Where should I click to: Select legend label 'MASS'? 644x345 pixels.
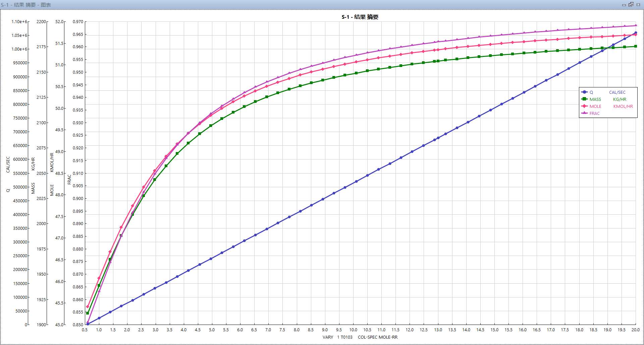[x=595, y=99]
